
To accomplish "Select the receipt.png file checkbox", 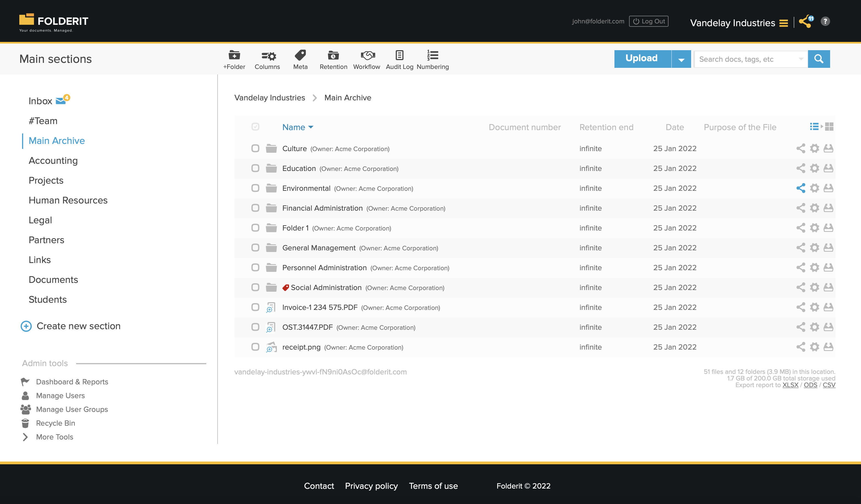I will (255, 347).
